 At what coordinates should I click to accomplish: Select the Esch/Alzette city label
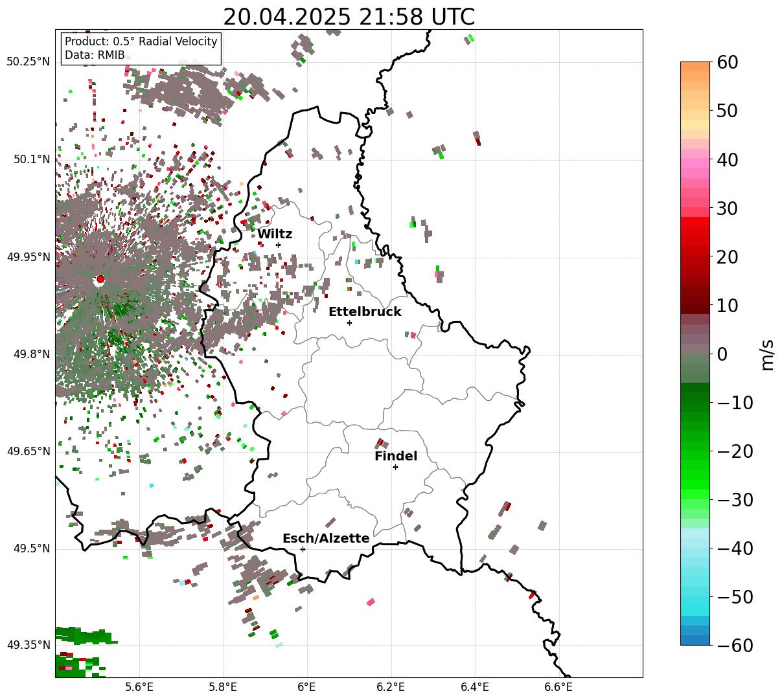click(326, 539)
